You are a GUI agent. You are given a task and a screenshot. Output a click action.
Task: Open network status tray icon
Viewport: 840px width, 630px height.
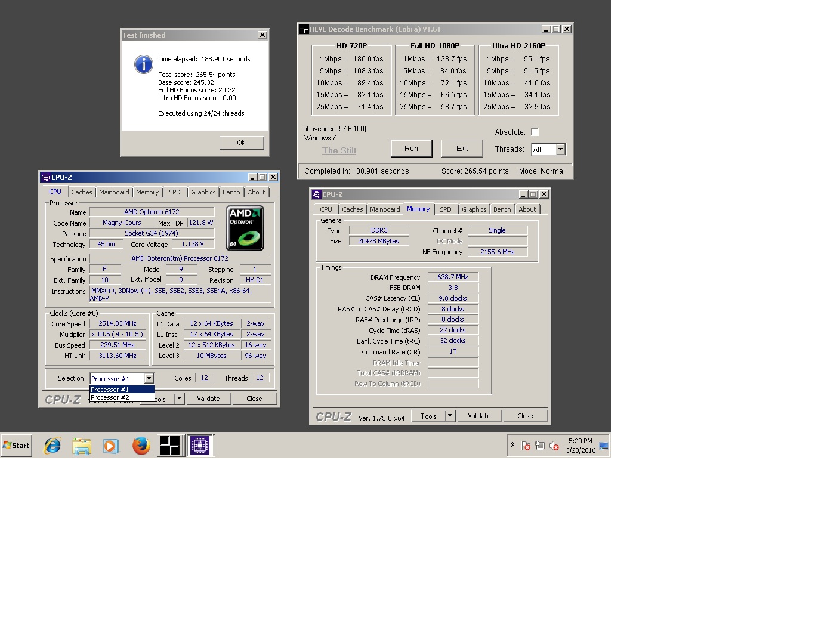tap(540, 446)
